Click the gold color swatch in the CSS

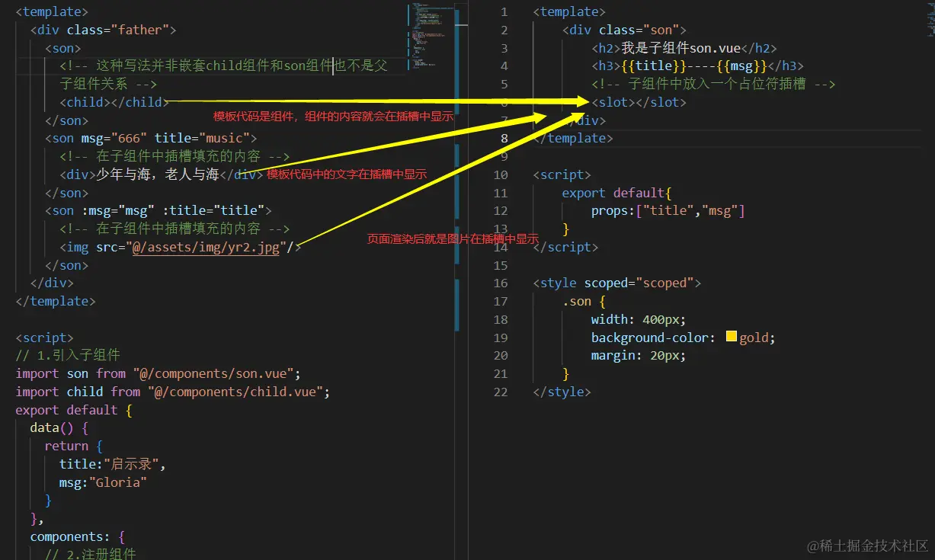point(732,337)
